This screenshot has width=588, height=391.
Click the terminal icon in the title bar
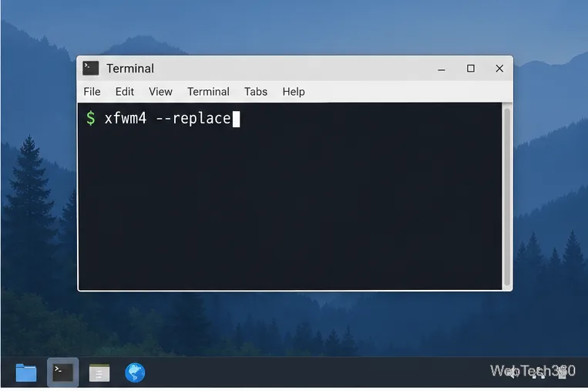(91, 69)
